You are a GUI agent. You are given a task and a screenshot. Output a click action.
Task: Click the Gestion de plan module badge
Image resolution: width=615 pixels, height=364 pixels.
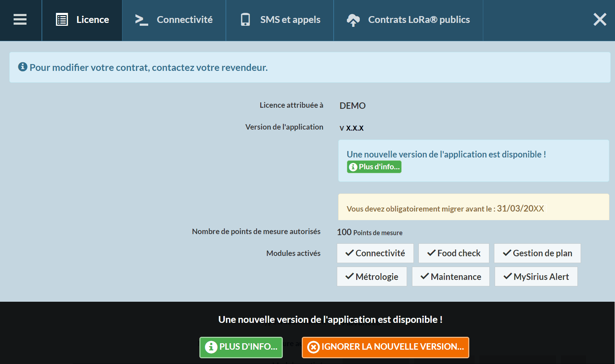click(537, 253)
